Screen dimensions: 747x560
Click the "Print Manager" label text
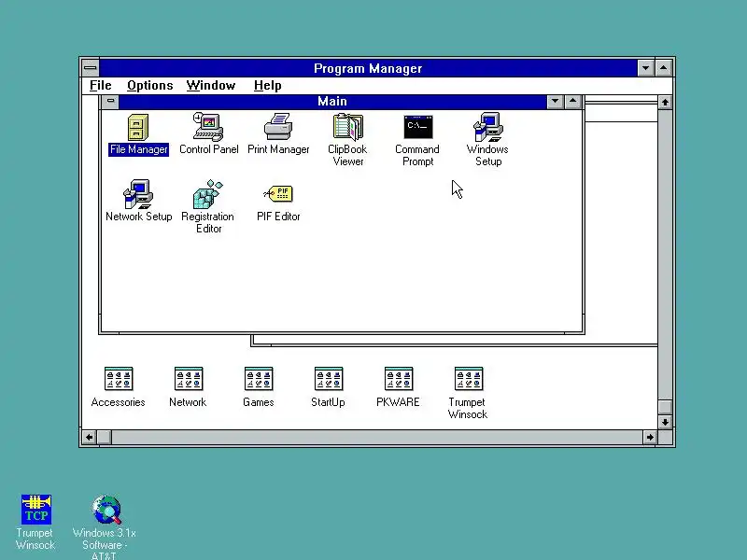[278, 149]
